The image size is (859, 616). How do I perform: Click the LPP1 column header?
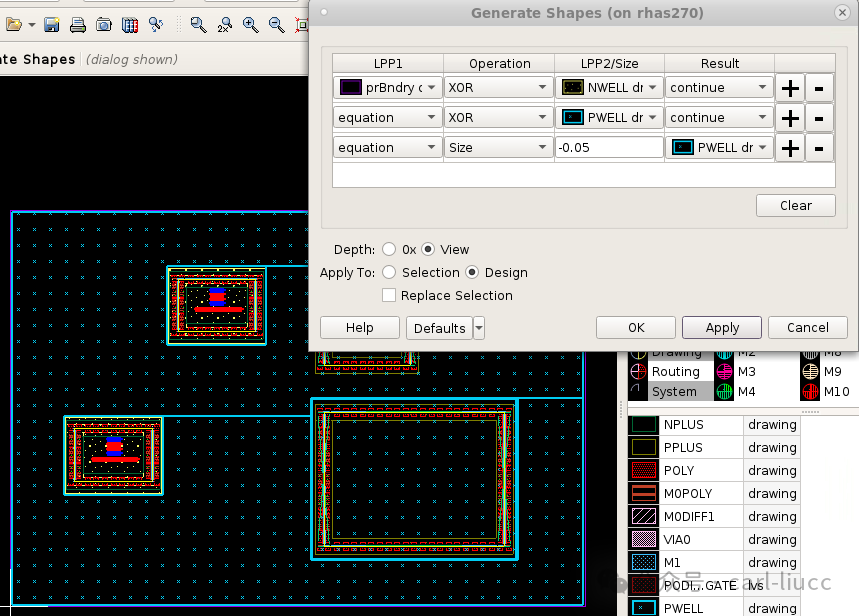(x=388, y=64)
